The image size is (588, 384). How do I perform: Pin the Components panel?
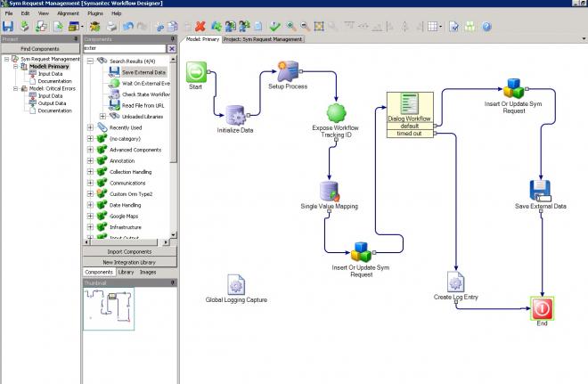[x=173, y=38]
